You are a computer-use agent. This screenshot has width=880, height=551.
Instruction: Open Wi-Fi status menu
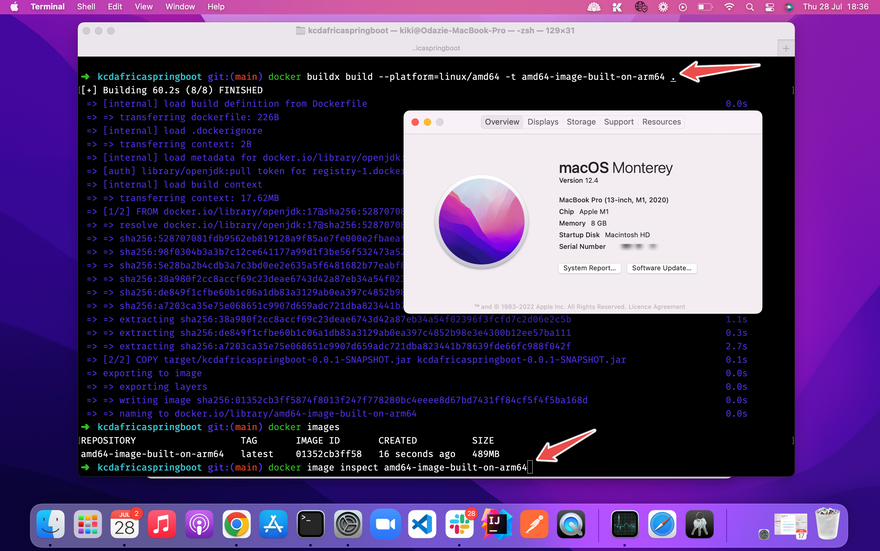tap(729, 7)
